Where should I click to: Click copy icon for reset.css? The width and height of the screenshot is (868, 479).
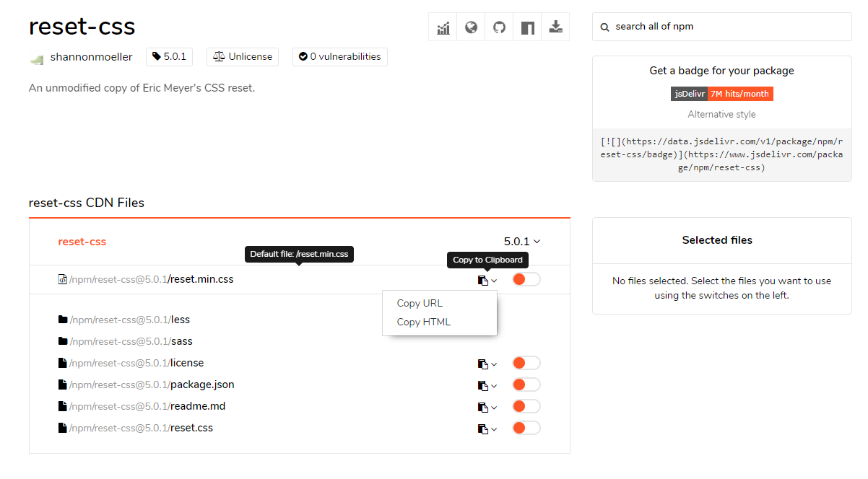[483, 429]
